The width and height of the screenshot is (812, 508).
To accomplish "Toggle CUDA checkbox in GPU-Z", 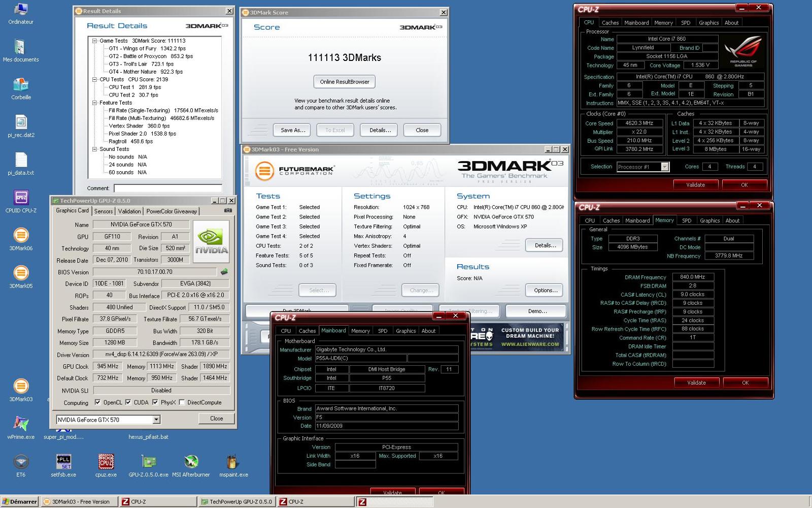I will (128, 402).
